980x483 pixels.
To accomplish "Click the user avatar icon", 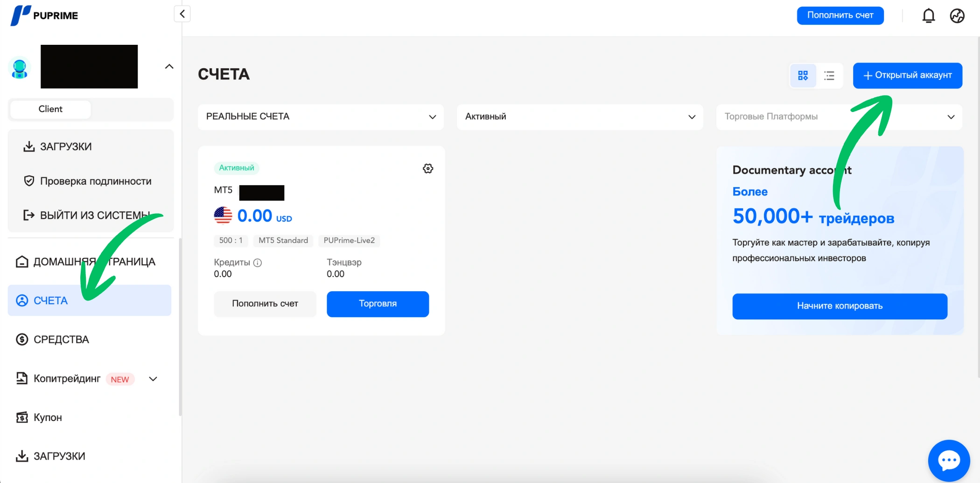I will coord(20,68).
